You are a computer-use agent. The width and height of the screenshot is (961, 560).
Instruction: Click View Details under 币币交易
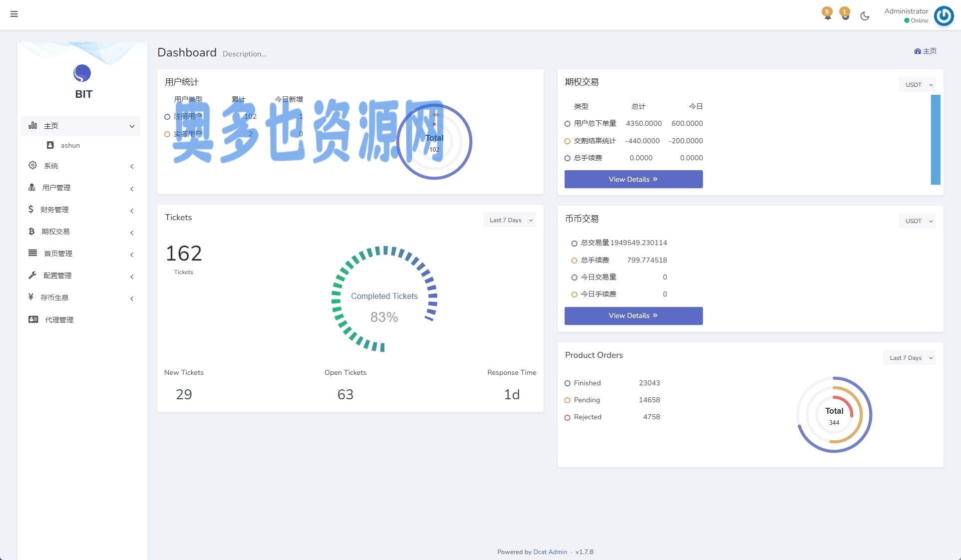click(633, 315)
